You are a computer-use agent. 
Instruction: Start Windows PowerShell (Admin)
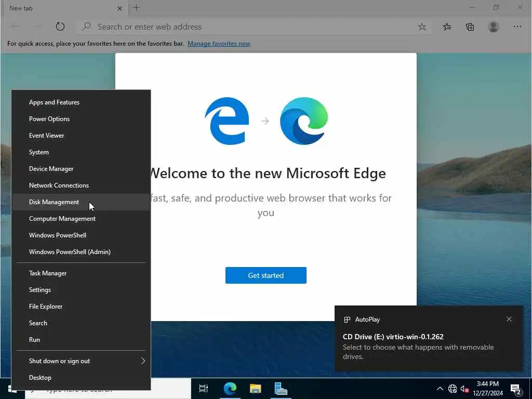pyautogui.click(x=82, y=252)
